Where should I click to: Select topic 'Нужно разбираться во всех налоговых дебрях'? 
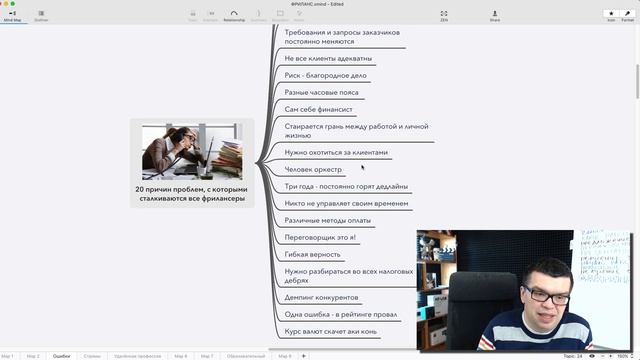(349, 276)
